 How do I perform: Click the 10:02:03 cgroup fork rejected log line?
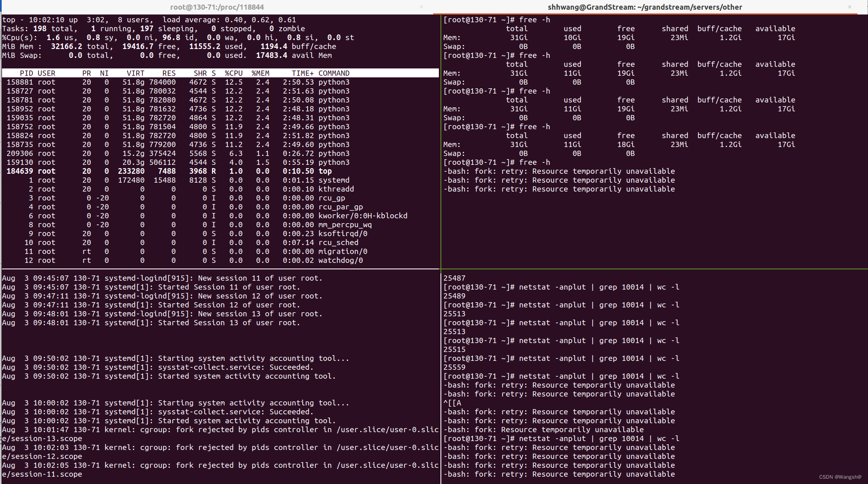click(x=220, y=452)
